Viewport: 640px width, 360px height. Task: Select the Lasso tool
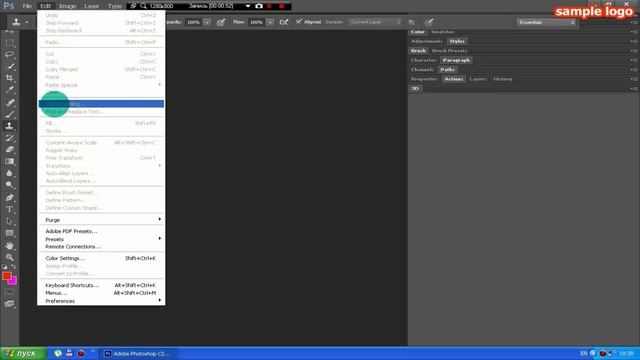coord(9,54)
